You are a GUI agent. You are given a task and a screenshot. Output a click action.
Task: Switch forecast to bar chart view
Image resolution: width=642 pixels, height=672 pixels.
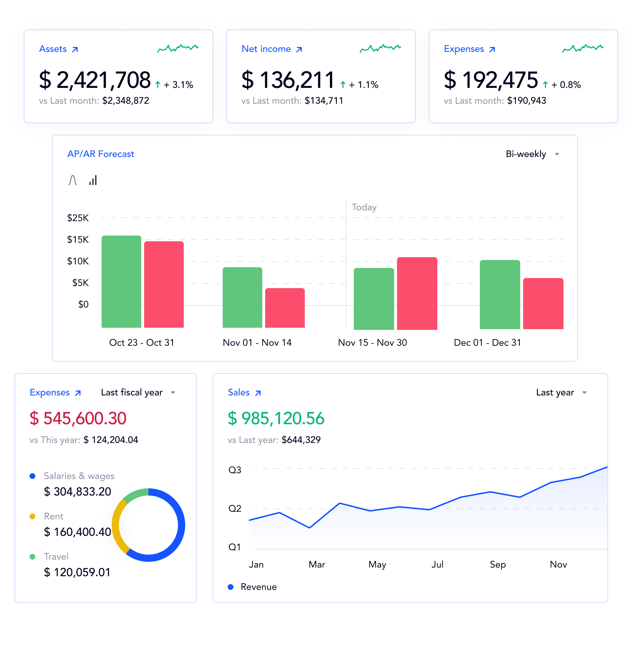click(x=93, y=180)
